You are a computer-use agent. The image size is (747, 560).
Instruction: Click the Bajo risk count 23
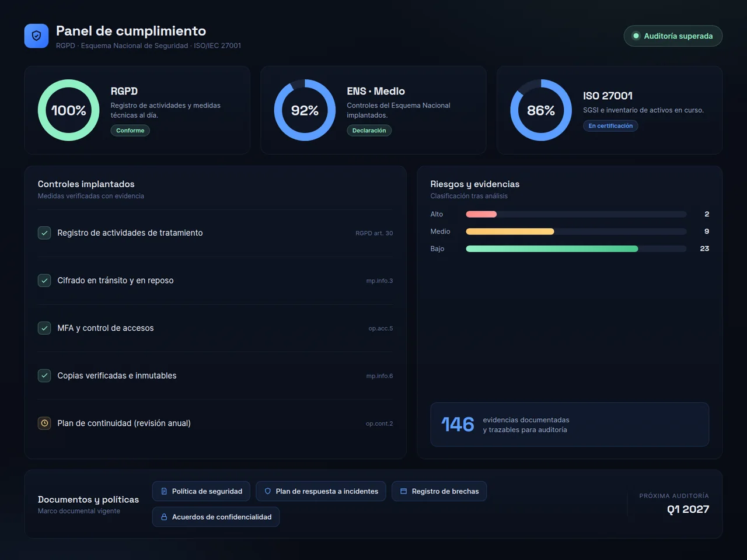pos(704,249)
